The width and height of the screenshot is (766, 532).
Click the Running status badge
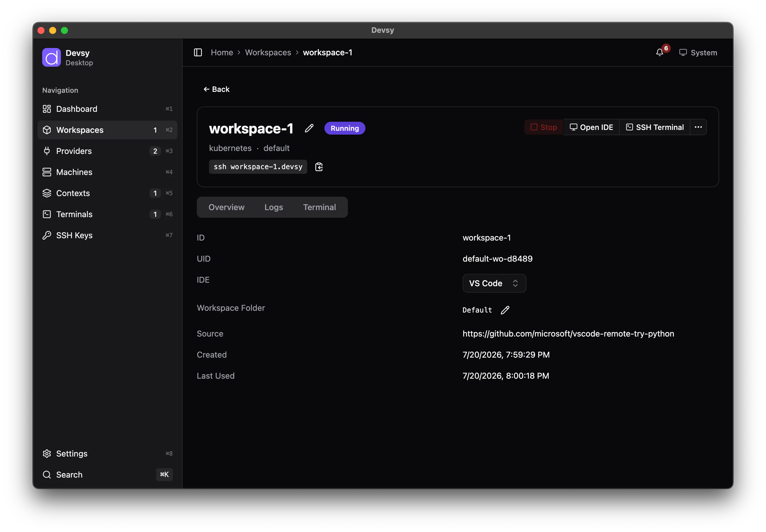[x=344, y=128]
